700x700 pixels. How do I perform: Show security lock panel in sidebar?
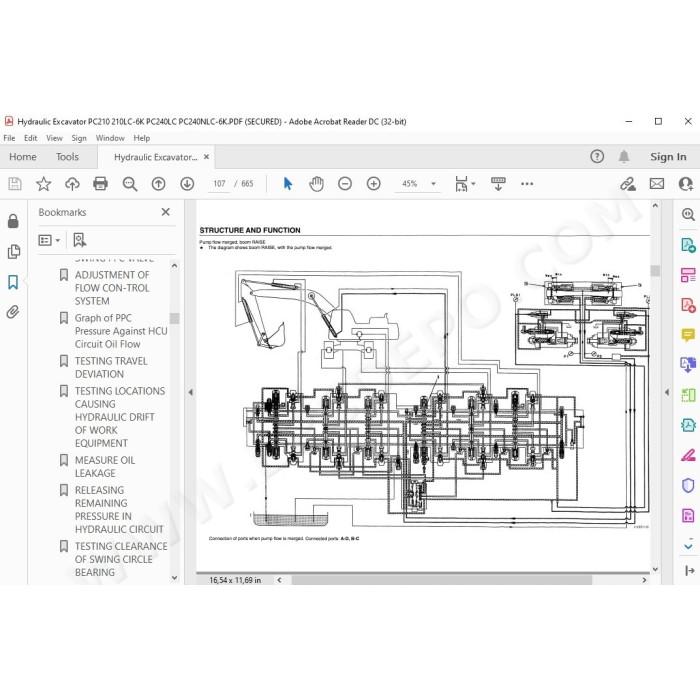point(13,221)
